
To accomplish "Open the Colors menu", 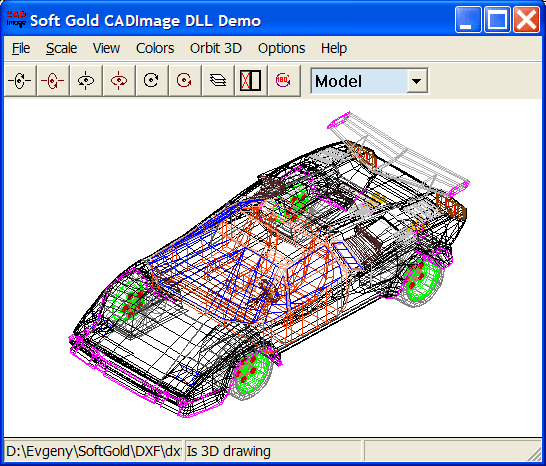I will [x=155, y=48].
